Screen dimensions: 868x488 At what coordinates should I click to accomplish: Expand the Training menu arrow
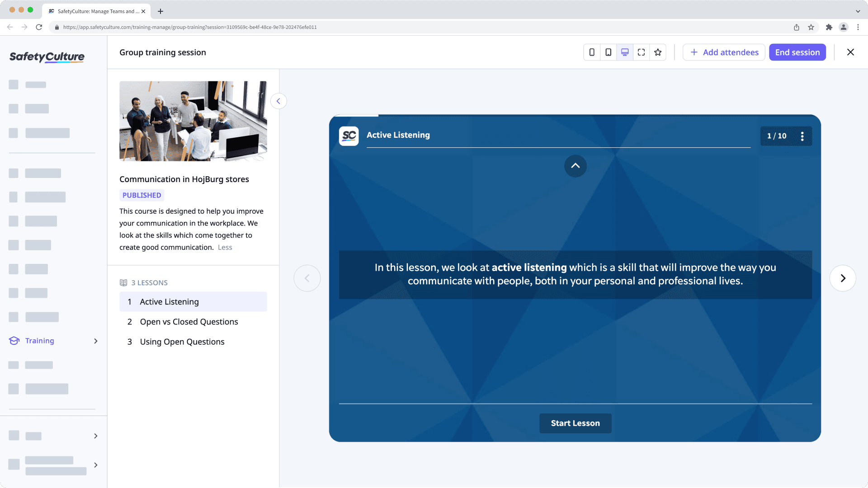click(x=95, y=341)
